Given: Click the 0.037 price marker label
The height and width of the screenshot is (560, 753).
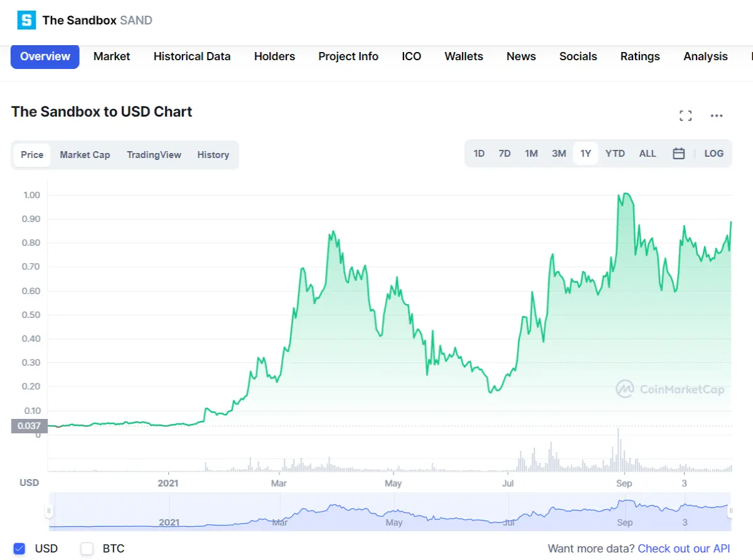Looking at the screenshot, I should pyautogui.click(x=29, y=426).
